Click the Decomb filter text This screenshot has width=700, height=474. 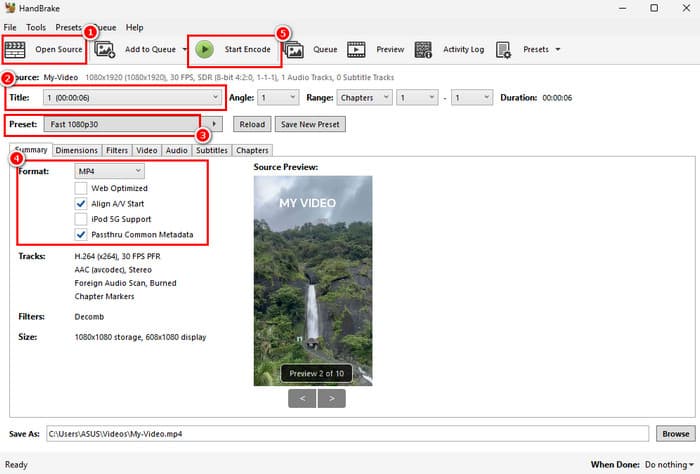(x=89, y=316)
